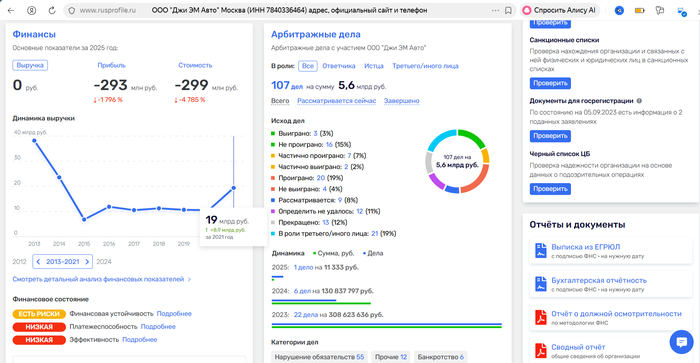Viewport: 700px width, 363px height.
Task: Open Проиграно 20 cases link
Action: coord(321,178)
